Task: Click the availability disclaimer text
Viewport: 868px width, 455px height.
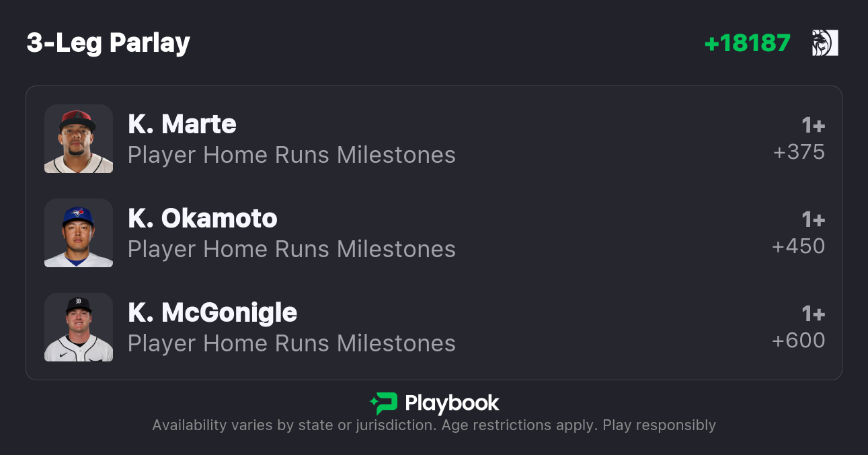Action: [434, 425]
